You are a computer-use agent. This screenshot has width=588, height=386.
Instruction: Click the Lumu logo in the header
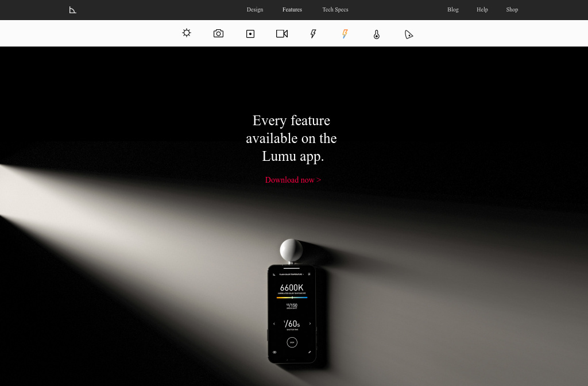click(x=73, y=10)
